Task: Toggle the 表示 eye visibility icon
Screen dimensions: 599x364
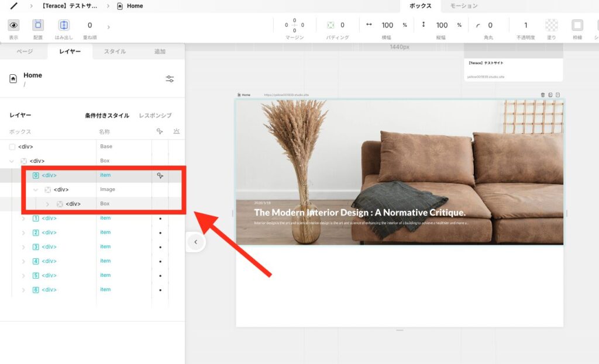Action: [13, 25]
